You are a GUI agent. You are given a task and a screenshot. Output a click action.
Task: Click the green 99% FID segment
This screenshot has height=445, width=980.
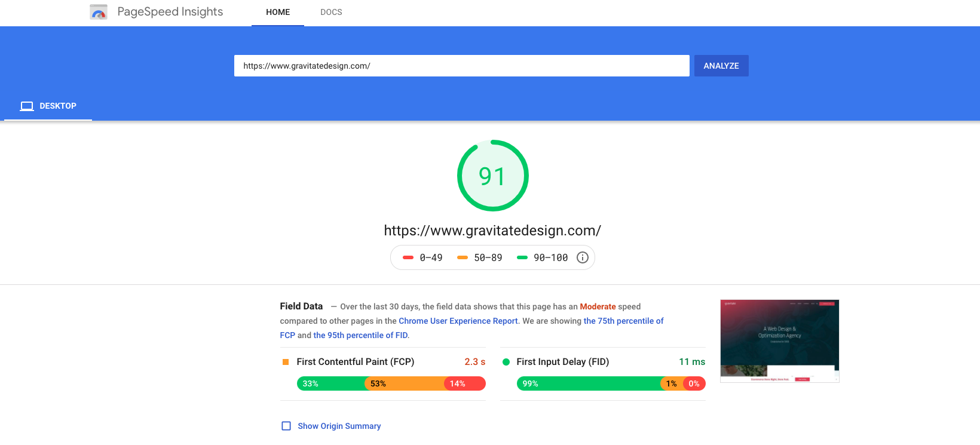[x=589, y=383]
